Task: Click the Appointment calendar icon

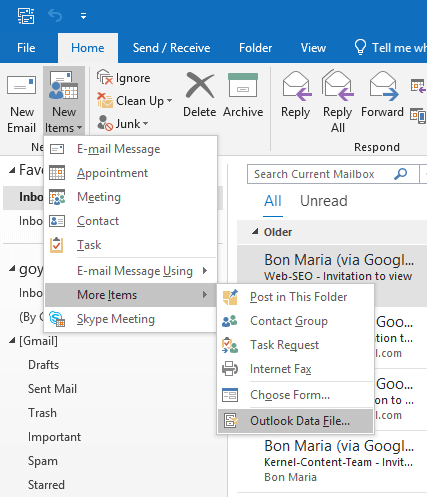Action: click(x=57, y=173)
